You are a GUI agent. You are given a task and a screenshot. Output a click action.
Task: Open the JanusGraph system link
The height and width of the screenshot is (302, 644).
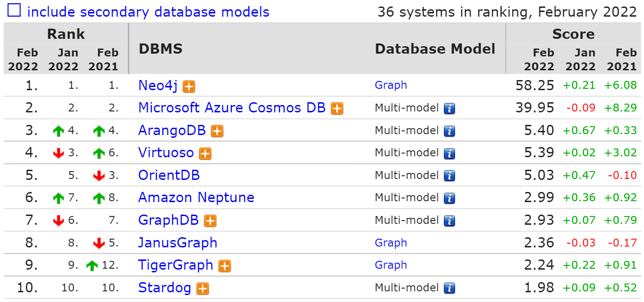click(178, 243)
